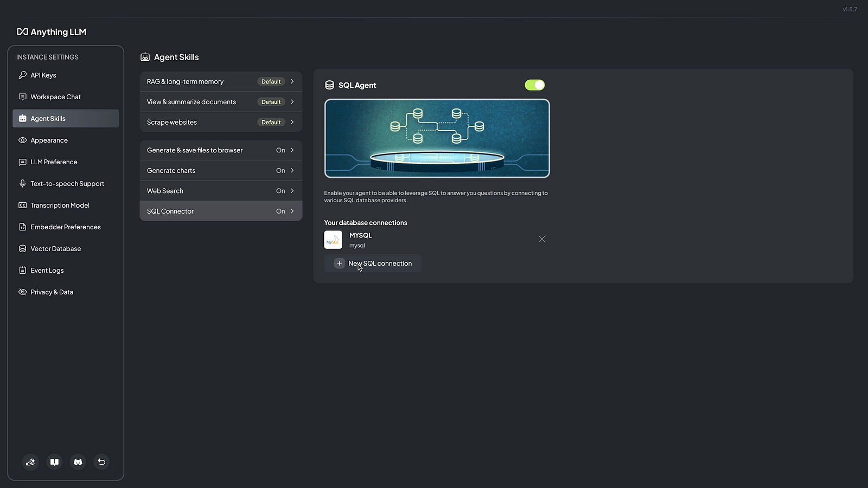Toggle Privacy & Data crossed-eye icon
This screenshot has height=488, width=868.
pyautogui.click(x=22, y=292)
